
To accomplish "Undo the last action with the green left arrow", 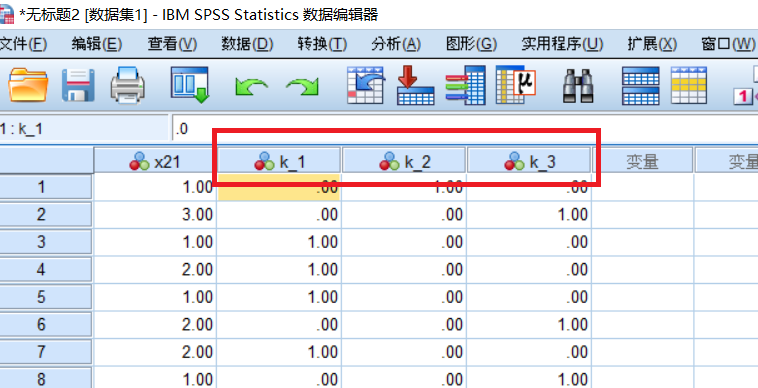I will 251,87.
